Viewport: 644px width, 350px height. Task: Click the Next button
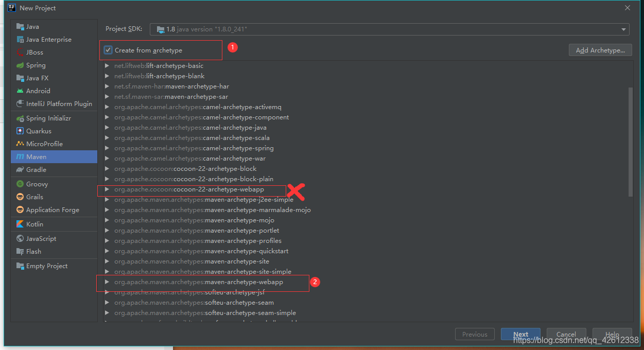click(520, 334)
